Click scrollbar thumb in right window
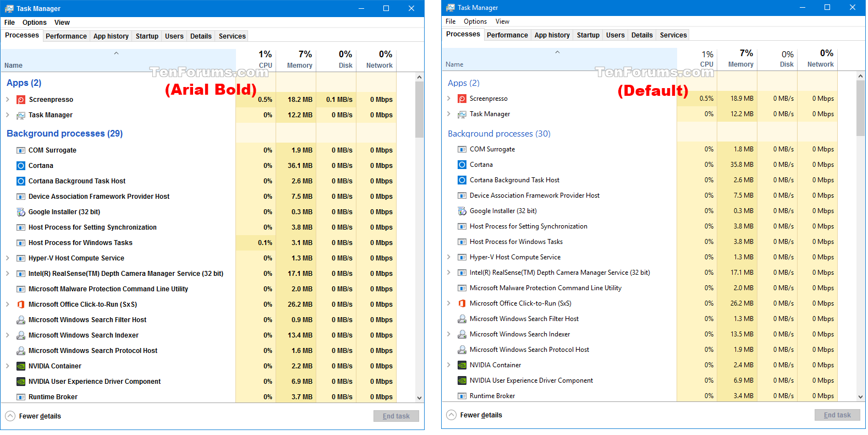 (x=861, y=107)
